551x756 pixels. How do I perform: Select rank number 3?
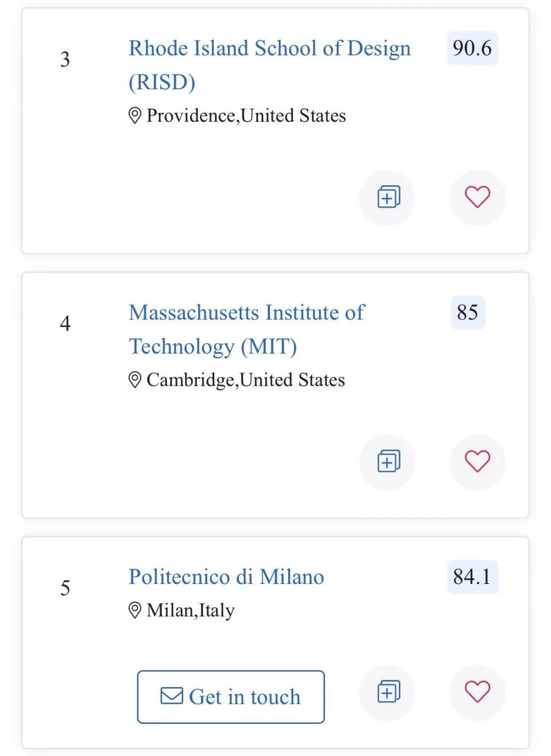pos(65,60)
